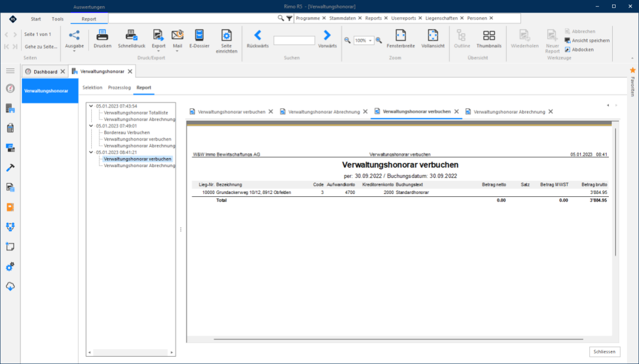Screen dimensions: 639x364
Task: Click Gehe zu Seite… button
Action: click(41, 47)
